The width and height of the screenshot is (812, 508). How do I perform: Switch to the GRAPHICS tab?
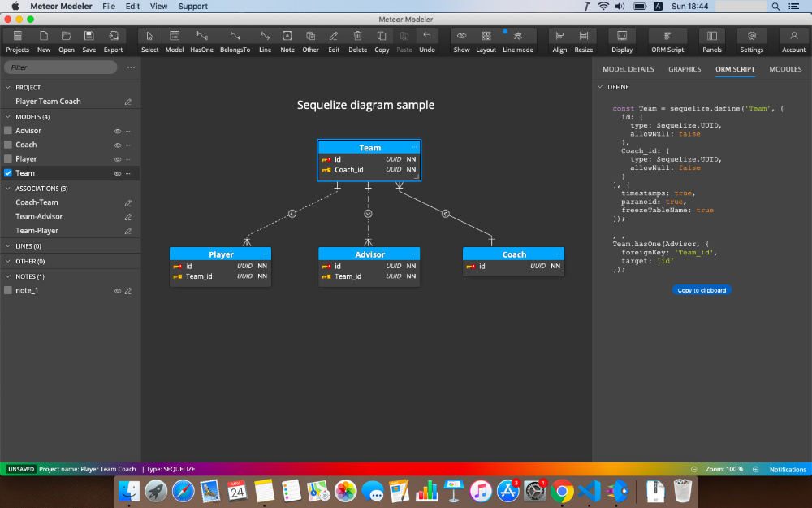(685, 69)
